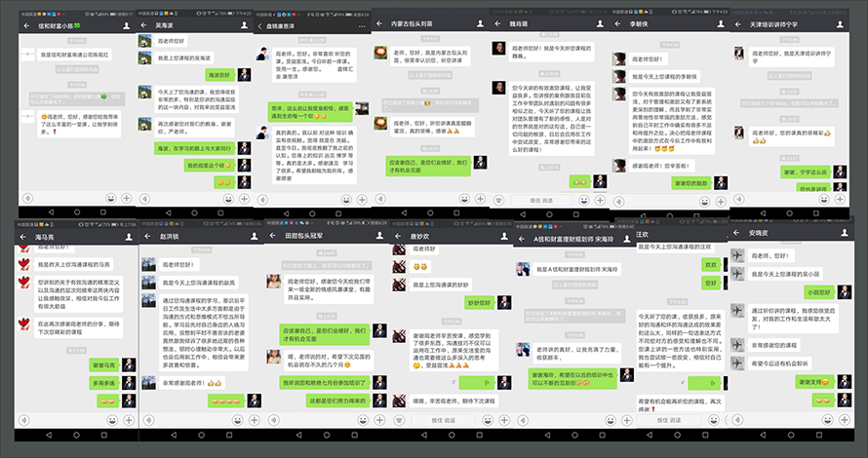868x458 pixels.
Task: Open contact profile icon in 吴海波 chat
Action: (246, 24)
